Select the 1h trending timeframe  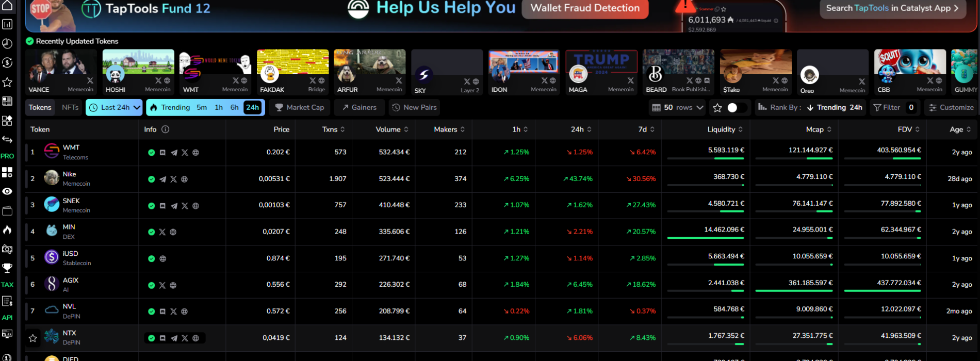(x=219, y=107)
